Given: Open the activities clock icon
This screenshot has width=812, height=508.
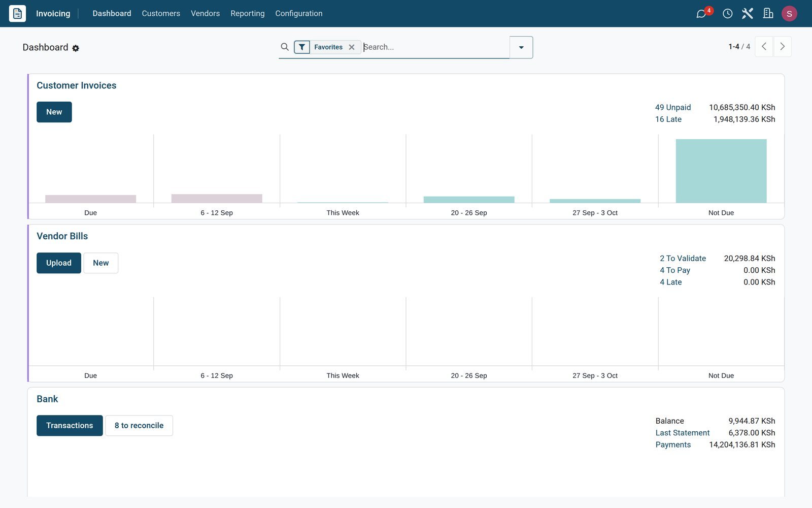Looking at the screenshot, I should pos(727,14).
